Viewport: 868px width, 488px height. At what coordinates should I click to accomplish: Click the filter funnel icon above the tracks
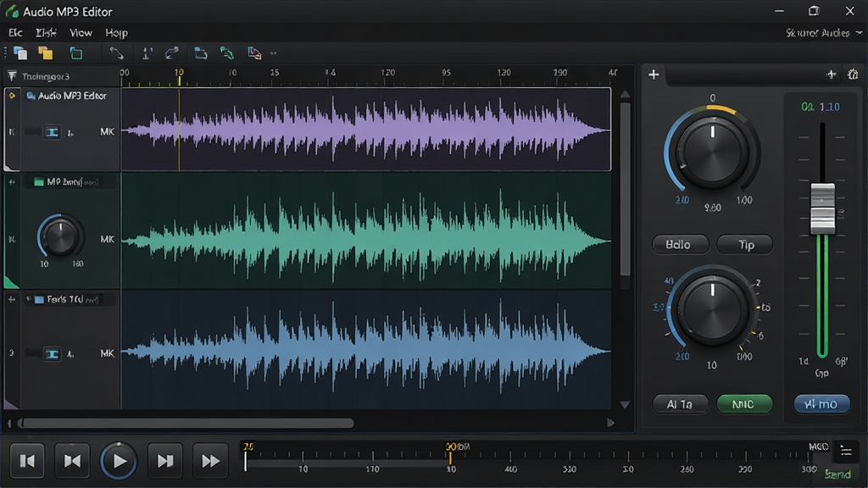pyautogui.click(x=12, y=75)
